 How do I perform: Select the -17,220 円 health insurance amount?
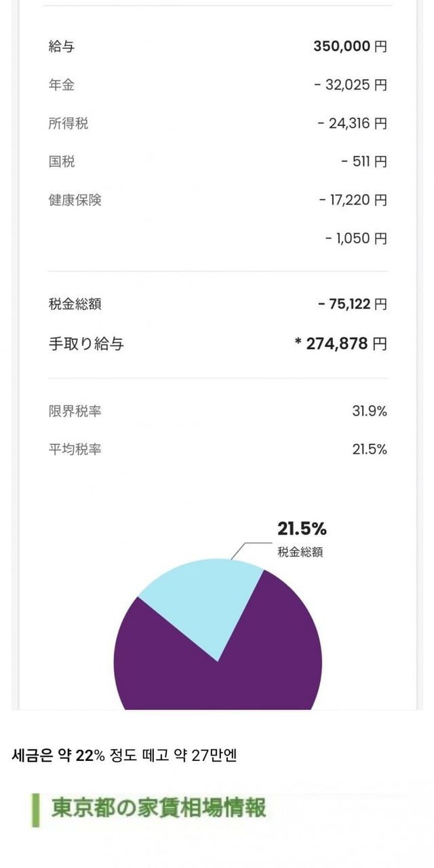pyautogui.click(x=353, y=200)
